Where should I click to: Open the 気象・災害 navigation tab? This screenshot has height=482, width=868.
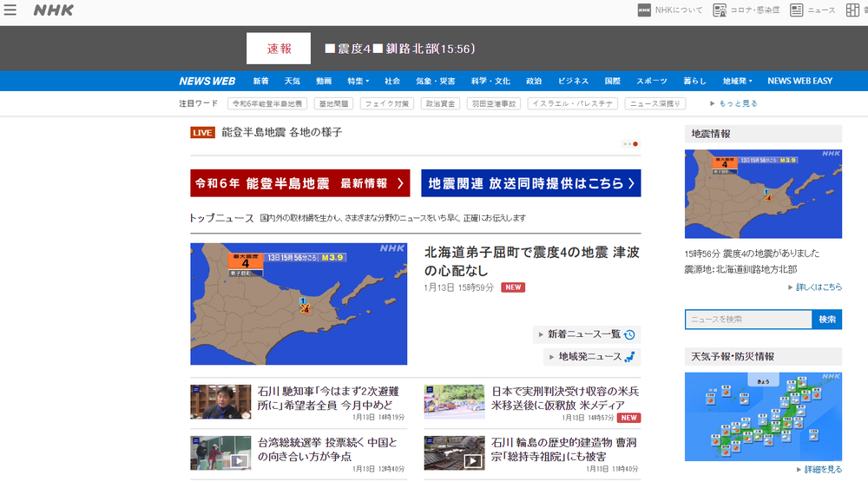[x=435, y=81]
